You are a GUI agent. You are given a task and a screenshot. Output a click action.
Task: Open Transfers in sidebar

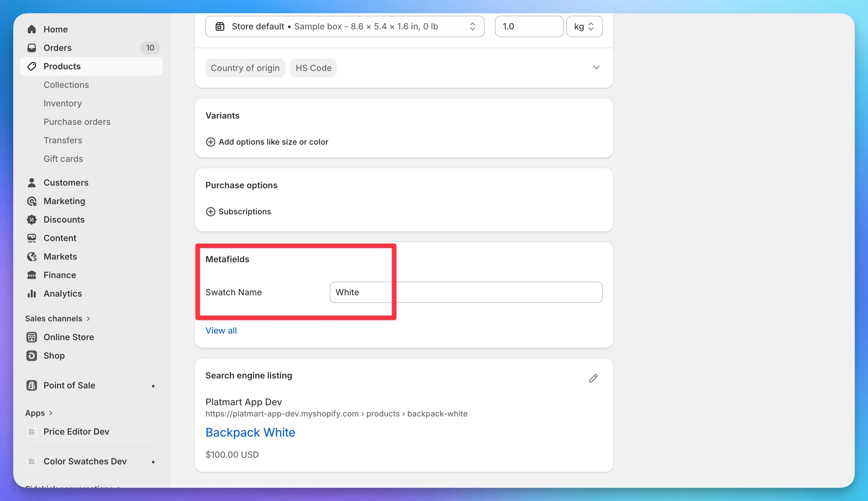[x=63, y=140]
